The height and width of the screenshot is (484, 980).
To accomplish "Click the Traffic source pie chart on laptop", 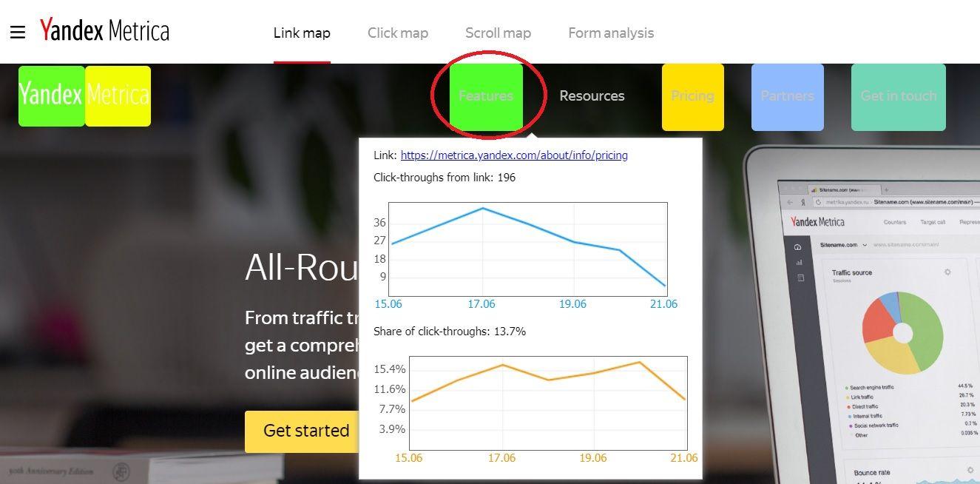I will 902,333.
